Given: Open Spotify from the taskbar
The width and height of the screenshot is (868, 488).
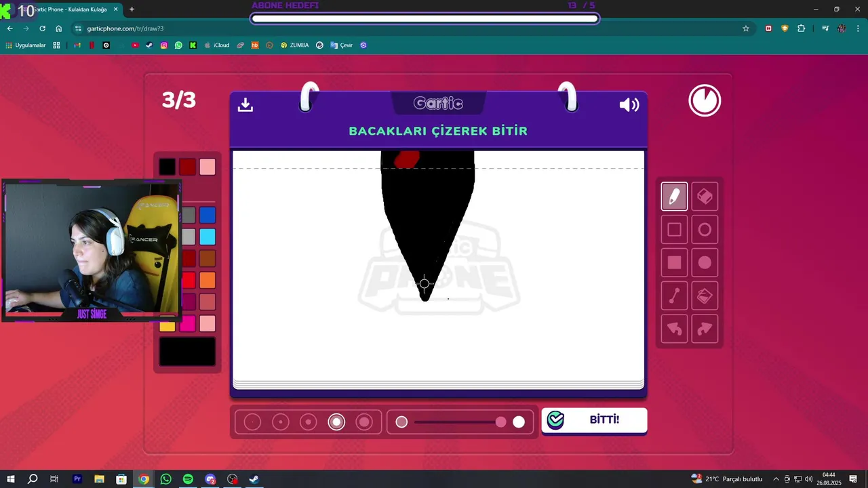Looking at the screenshot, I should tap(188, 479).
